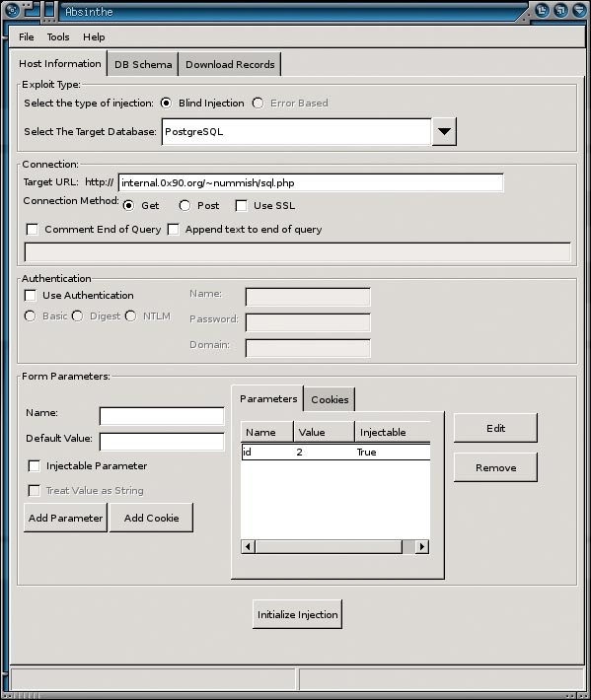591x700 pixels.
Task: Click the Add Parameter button
Action: click(66, 518)
